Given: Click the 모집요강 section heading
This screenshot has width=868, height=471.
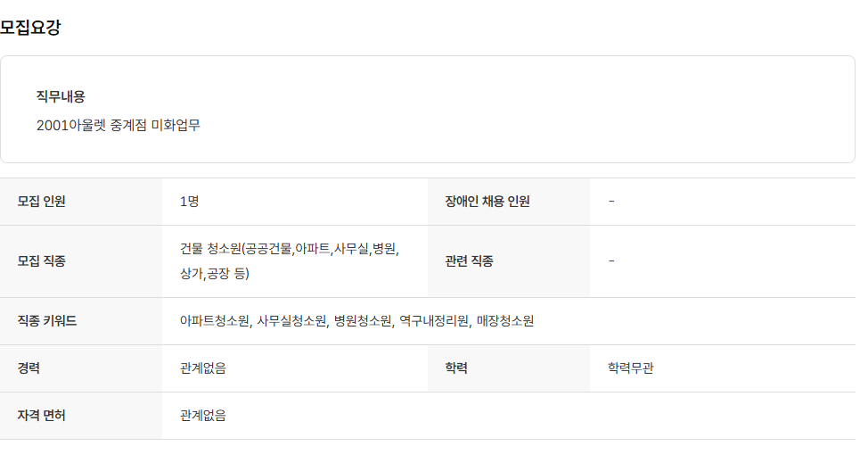Looking at the screenshot, I should (x=31, y=28).
